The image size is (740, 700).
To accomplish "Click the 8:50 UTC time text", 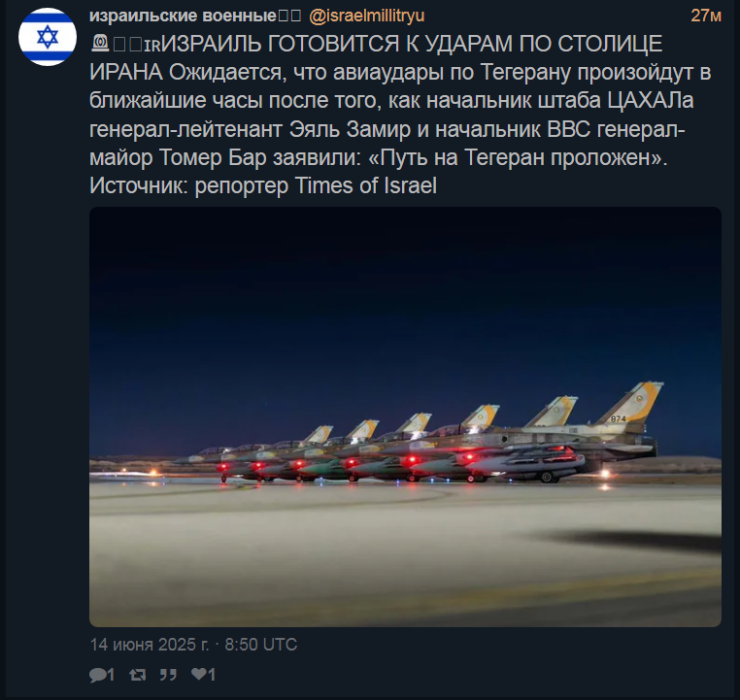I will click(x=261, y=645).
